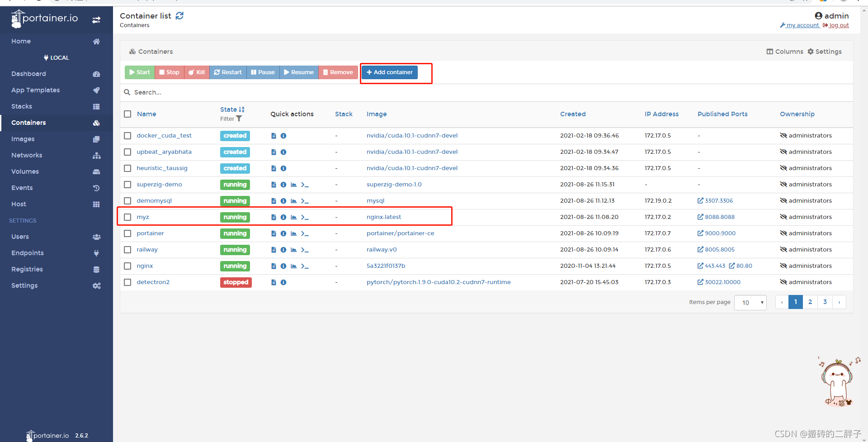Open Networks in the sidebar
Screen dimensions: 868x442
tap(56, 155)
